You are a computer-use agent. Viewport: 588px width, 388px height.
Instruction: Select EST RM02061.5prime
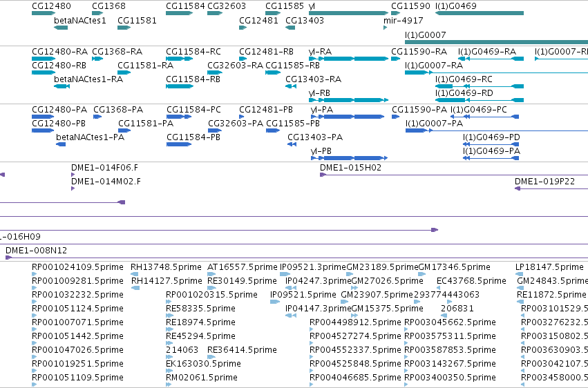coord(169,385)
